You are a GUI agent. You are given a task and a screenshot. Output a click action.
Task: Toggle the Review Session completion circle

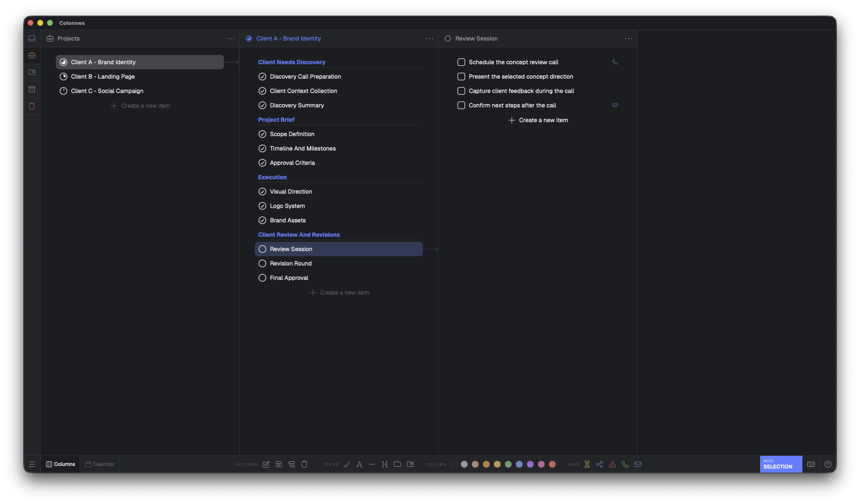(262, 249)
